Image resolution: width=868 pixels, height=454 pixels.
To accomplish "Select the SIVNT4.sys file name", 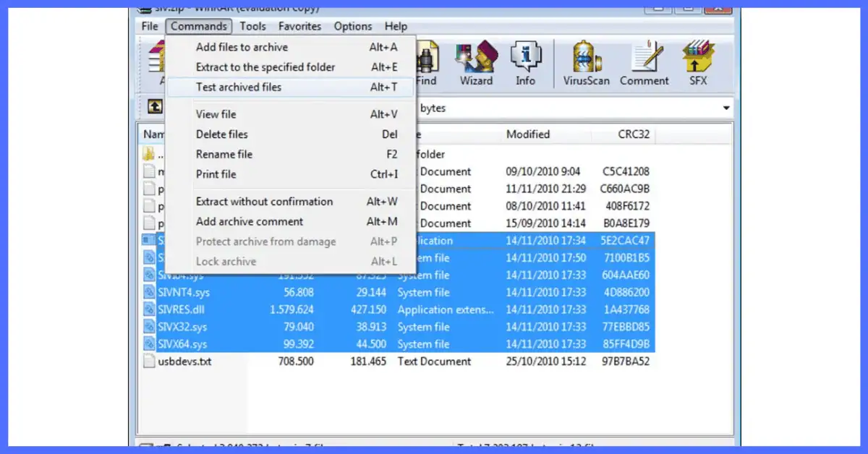I will (x=184, y=293).
